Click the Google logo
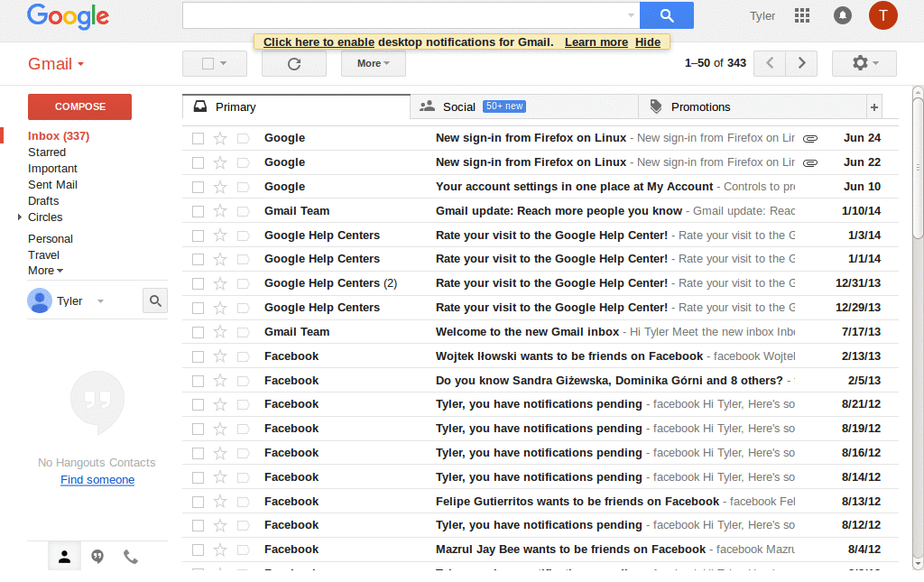 [x=68, y=16]
